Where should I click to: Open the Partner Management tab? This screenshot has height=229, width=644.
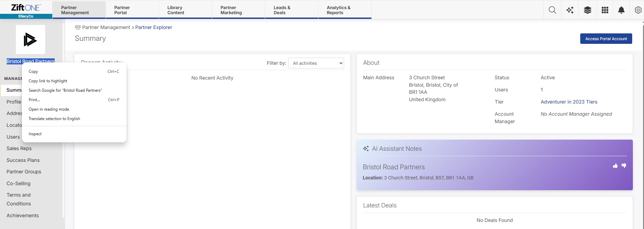pos(79,10)
